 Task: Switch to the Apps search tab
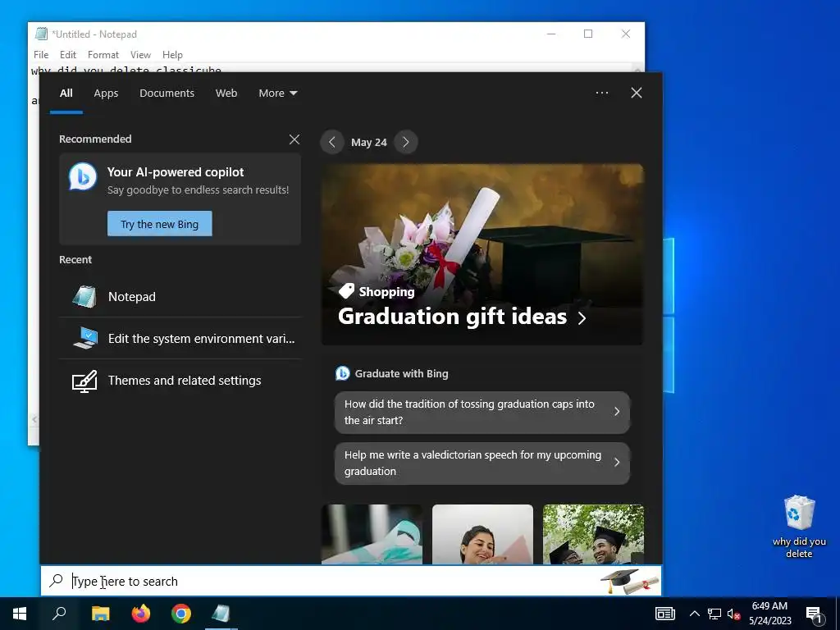(106, 94)
